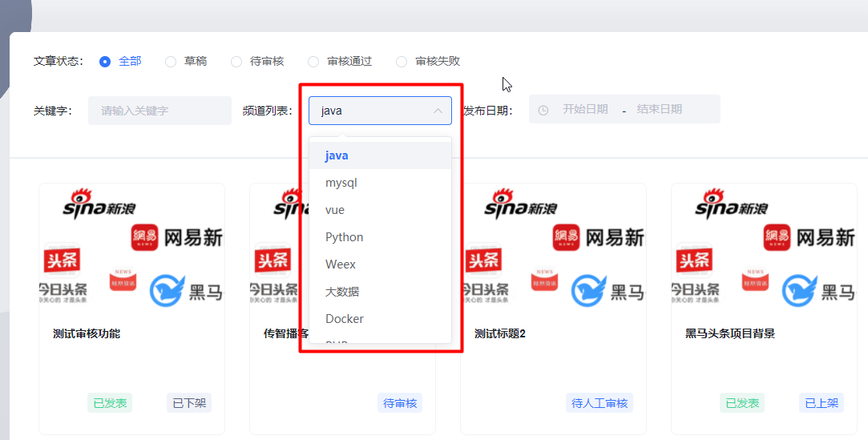Open the java channel select box
The width and height of the screenshot is (868, 440).
[x=381, y=111]
